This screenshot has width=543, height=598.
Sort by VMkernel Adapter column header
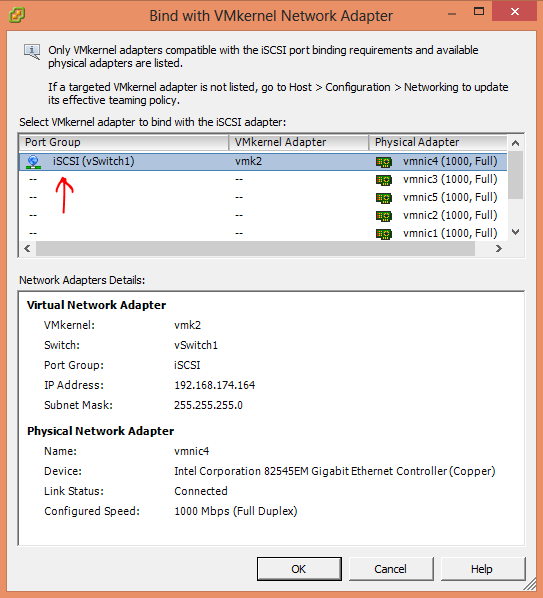coord(299,142)
